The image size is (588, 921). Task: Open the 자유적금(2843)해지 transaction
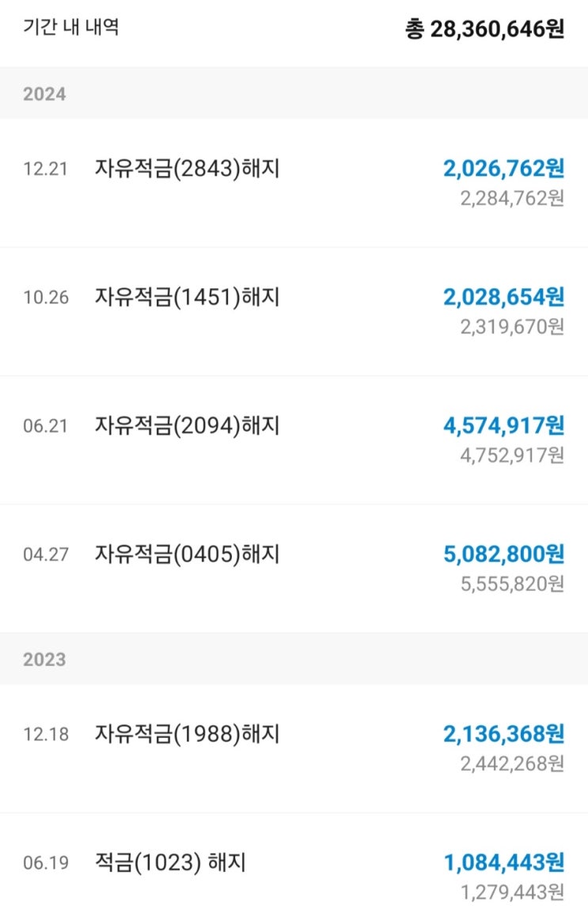click(294, 183)
